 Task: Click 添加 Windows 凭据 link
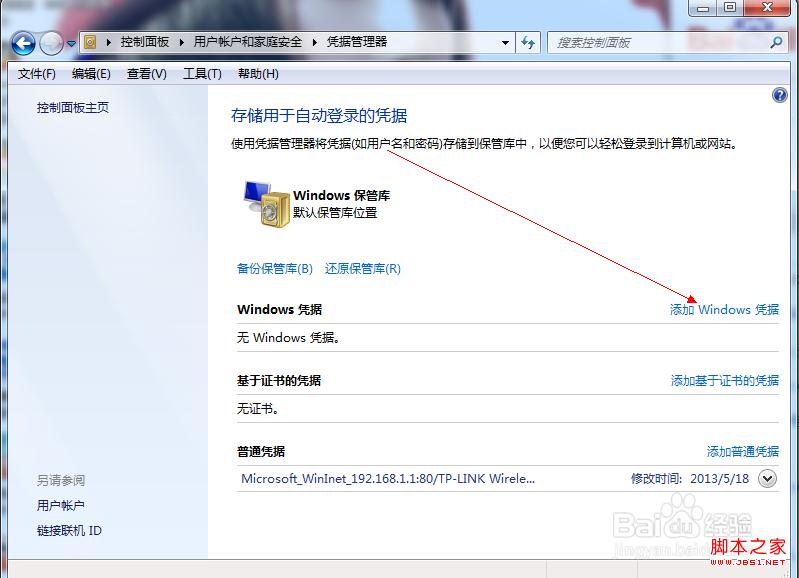tap(724, 309)
